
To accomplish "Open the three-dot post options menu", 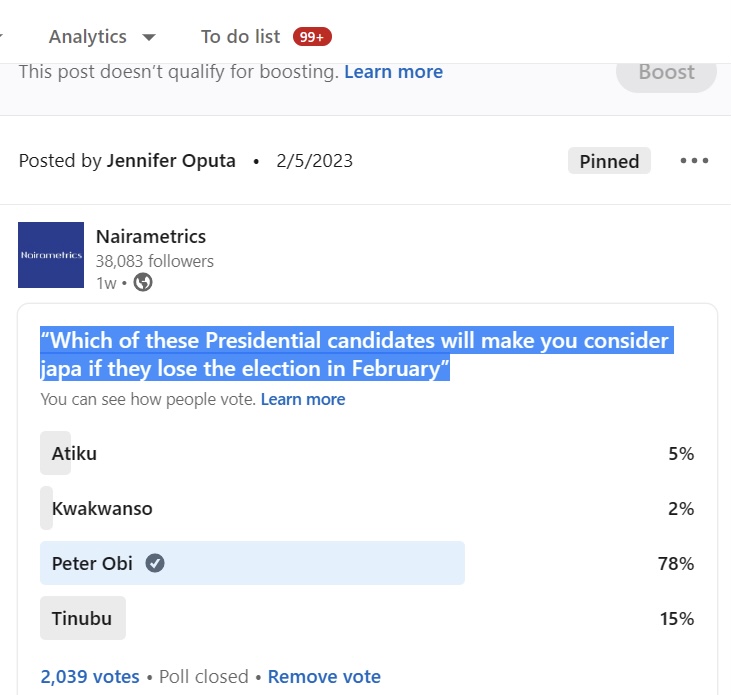I will 694,161.
